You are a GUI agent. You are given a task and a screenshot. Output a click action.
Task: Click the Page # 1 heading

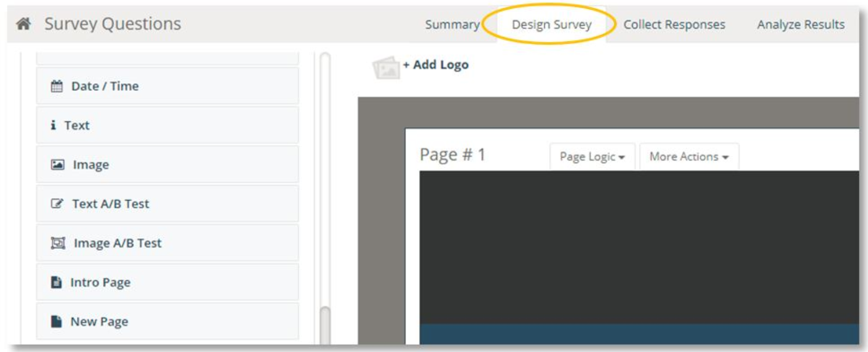tap(452, 155)
